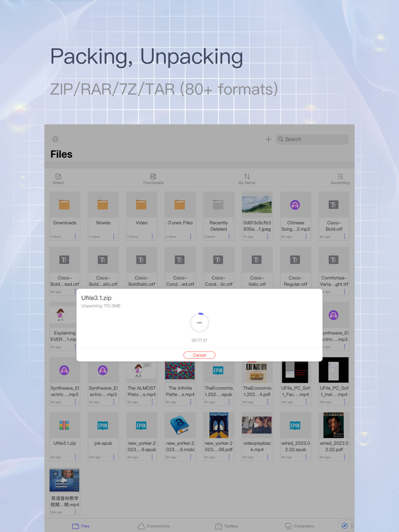Open new_yorker pdf thumbnail

point(218,425)
